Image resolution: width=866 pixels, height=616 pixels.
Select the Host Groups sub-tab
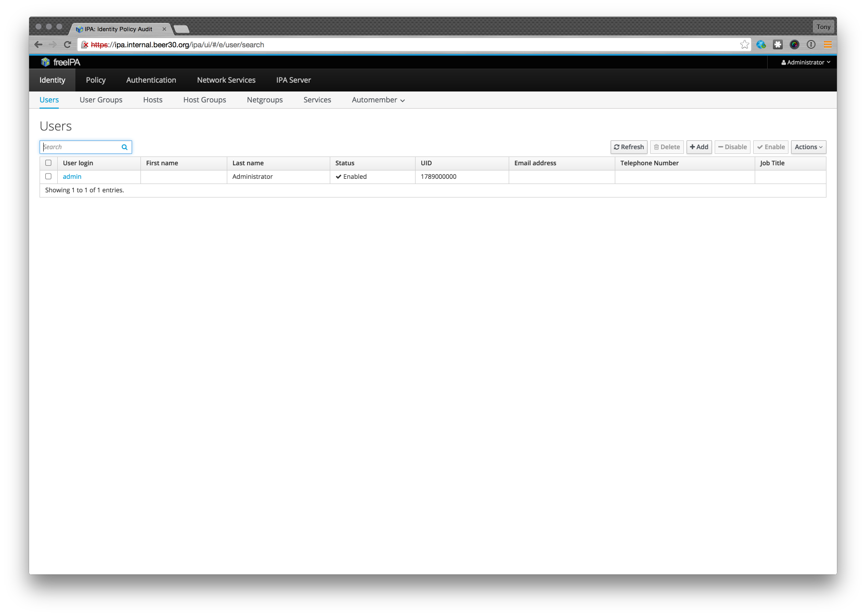tap(205, 100)
